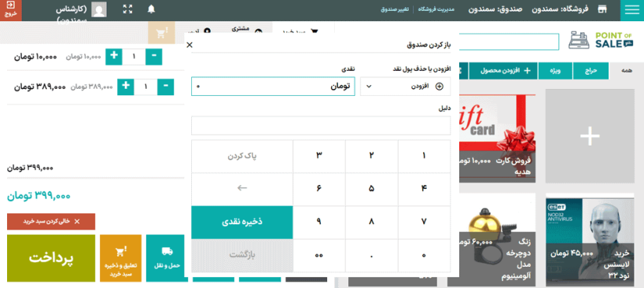Tap keypad digit ۴
This screenshot has width=644, height=288.
[424, 189]
